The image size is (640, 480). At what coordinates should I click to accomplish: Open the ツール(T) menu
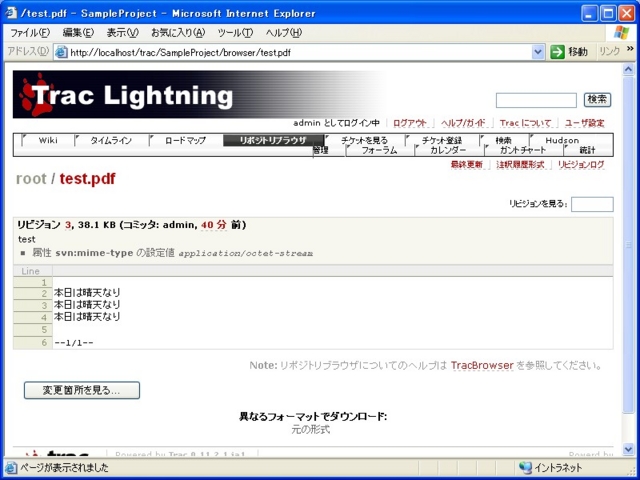(x=235, y=33)
